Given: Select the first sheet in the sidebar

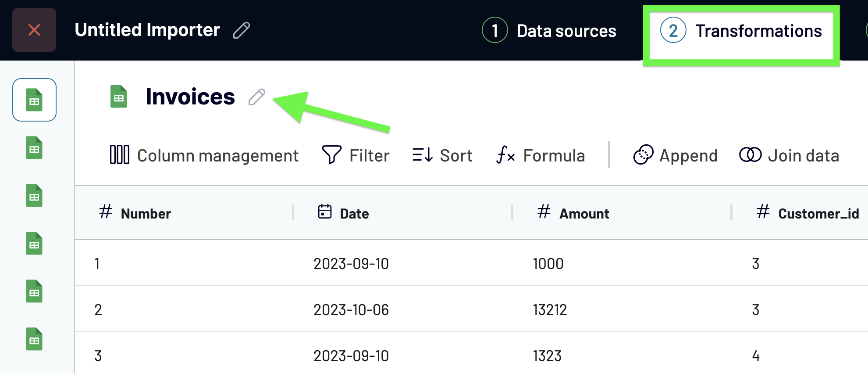Looking at the screenshot, I should pyautogui.click(x=34, y=100).
